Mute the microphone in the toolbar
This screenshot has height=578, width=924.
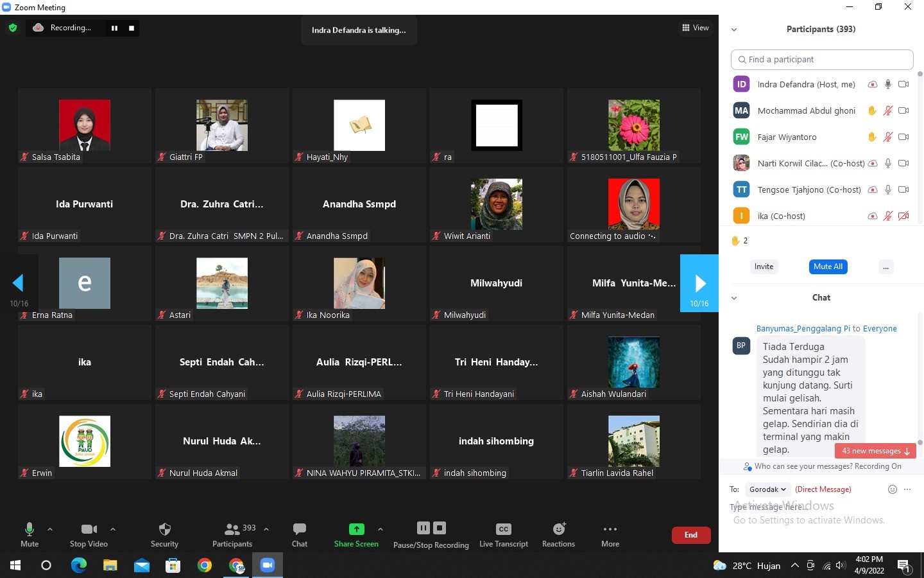(x=29, y=529)
